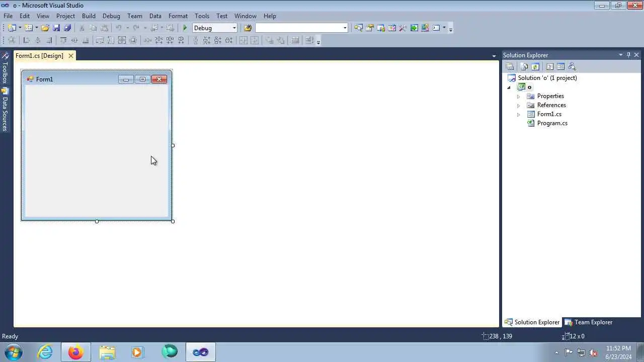Open Solution Explorer from the standard toolbar
Viewport: 644px width, 362px height.
coord(358,28)
